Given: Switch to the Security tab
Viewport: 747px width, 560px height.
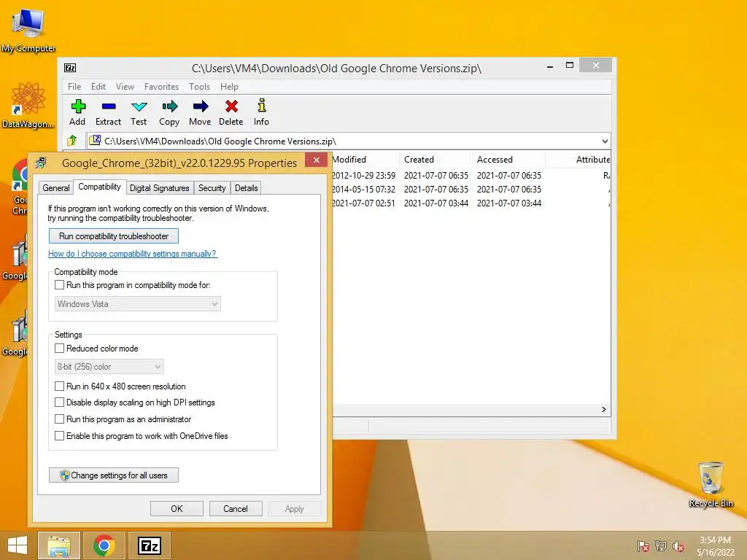Looking at the screenshot, I should coord(212,188).
